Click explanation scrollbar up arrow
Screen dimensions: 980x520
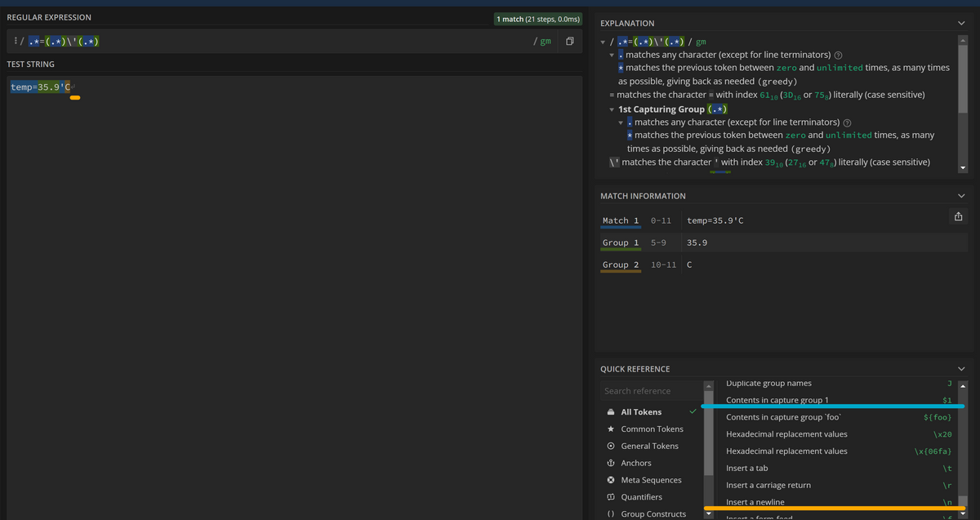coord(962,39)
